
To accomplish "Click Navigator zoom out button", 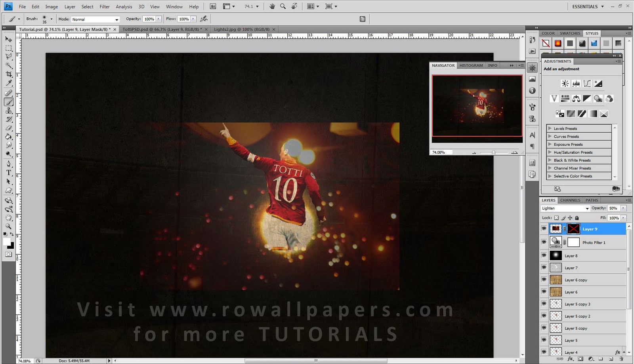I will coord(474,152).
